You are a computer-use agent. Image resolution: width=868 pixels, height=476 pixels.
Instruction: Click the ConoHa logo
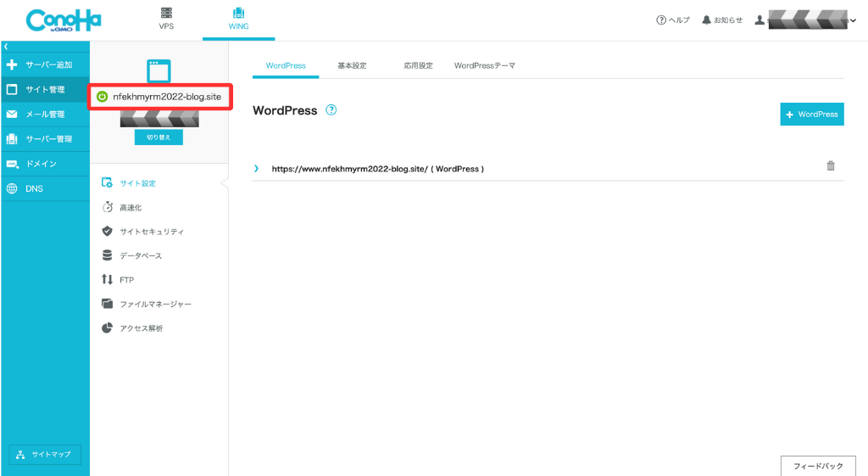pyautogui.click(x=64, y=20)
